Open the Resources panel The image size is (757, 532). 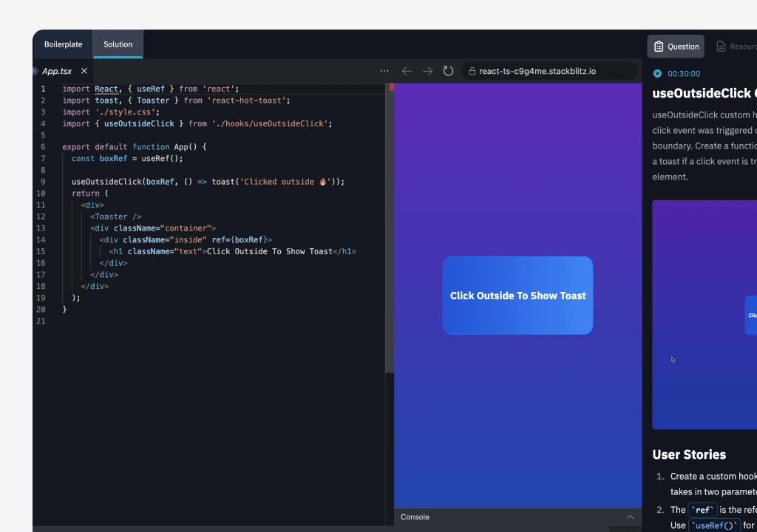[x=737, y=46]
